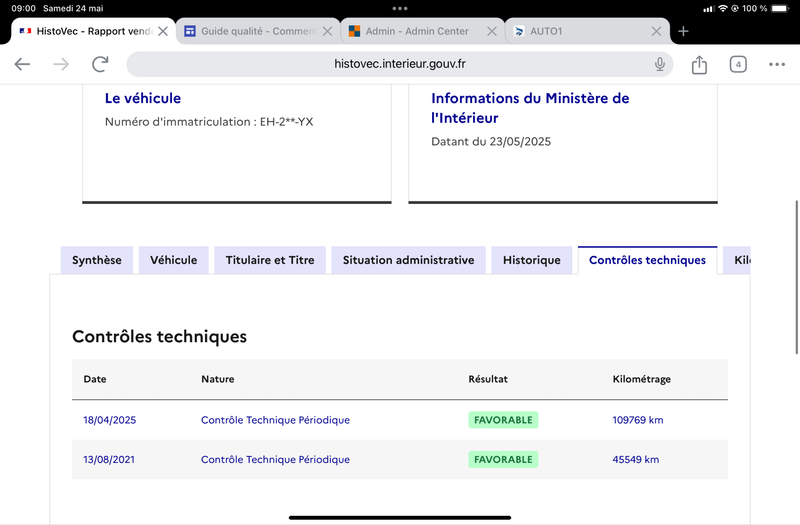800x525 pixels.
Task: Add a new tab with plus icon
Action: pyautogui.click(x=684, y=31)
